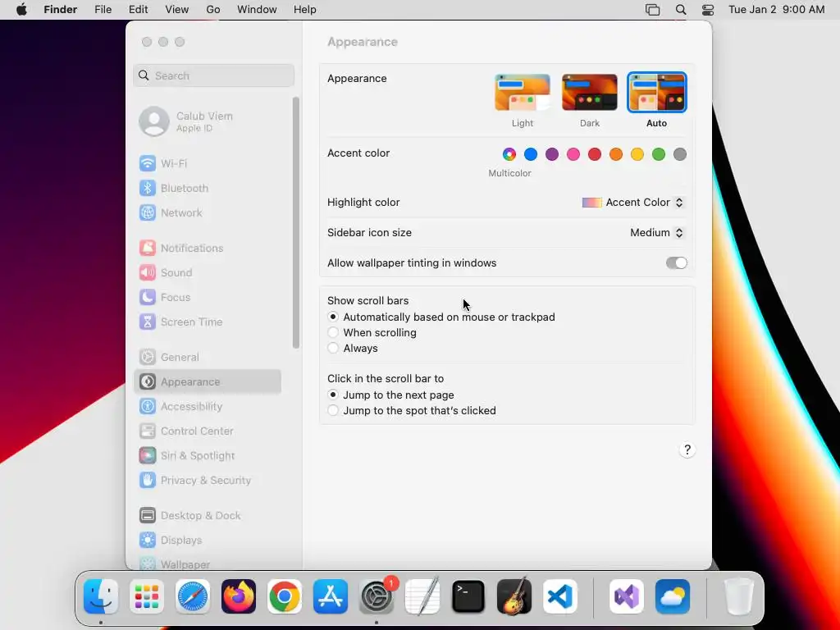
Task: Open Spotlight search in menu bar
Action: [680, 10]
